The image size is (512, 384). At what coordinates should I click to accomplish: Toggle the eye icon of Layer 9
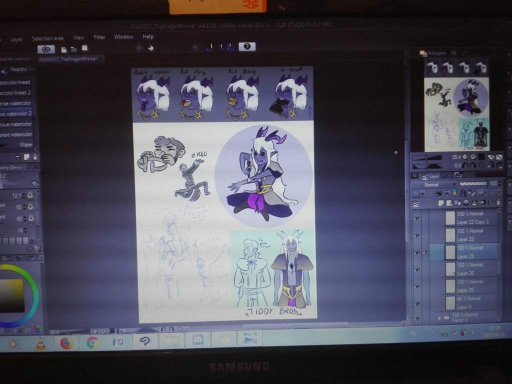pos(417,304)
